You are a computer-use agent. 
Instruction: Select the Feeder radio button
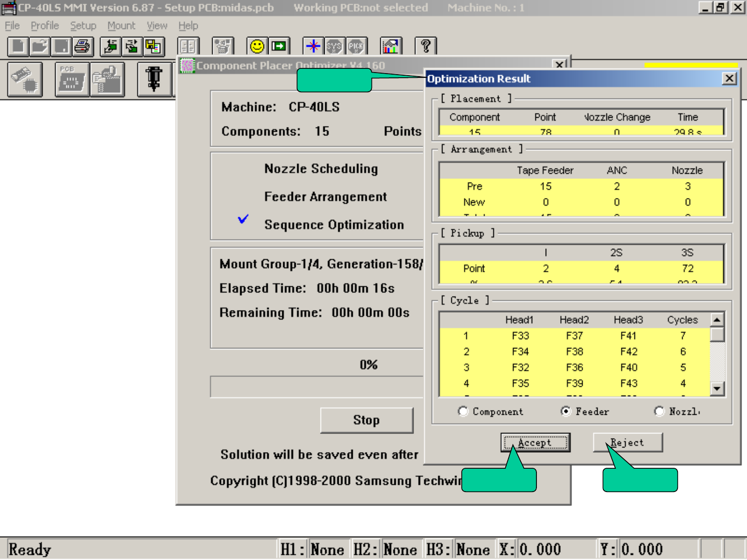(x=566, y=411)
